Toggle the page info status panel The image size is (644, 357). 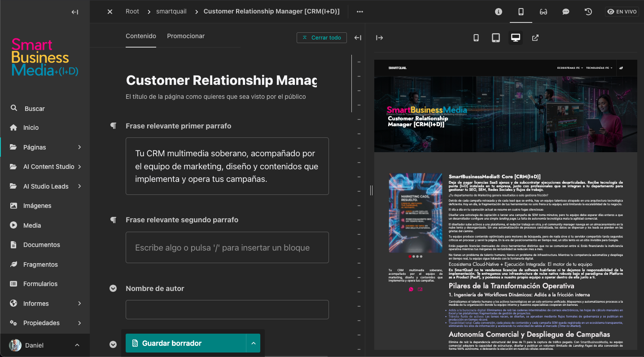coord(499,12)
